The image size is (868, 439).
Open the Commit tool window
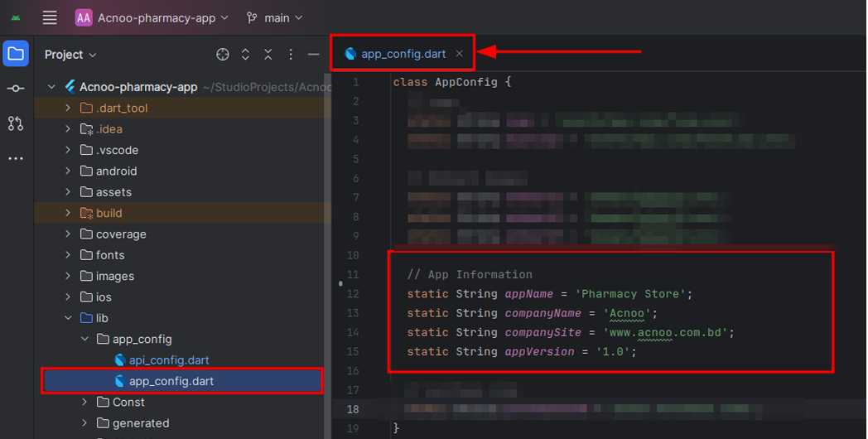[x=16, y=89]
